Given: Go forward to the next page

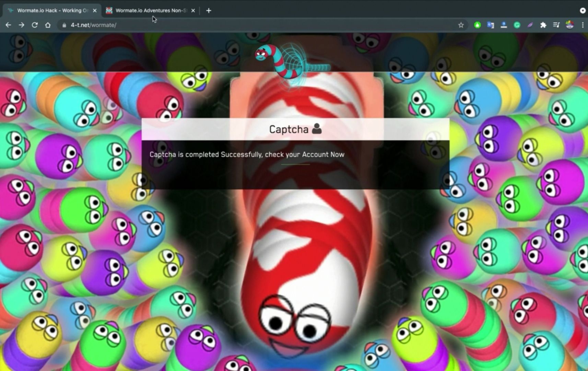Looking at the screenshot, I should click(x=22, y=25).
